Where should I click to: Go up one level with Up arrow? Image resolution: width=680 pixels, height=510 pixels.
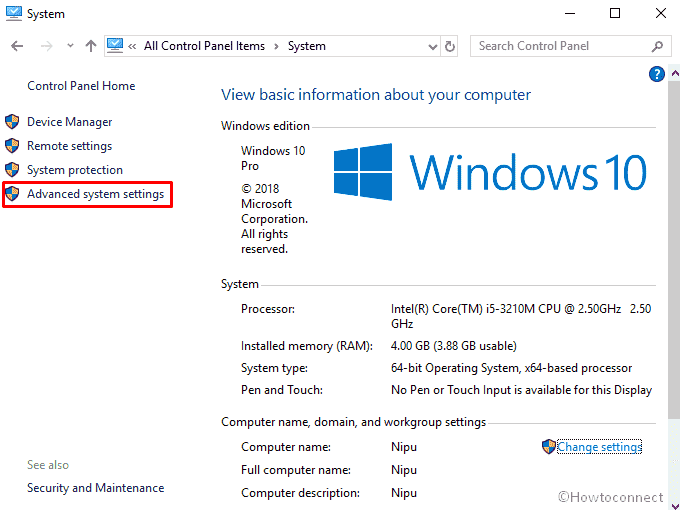(91, 46)
